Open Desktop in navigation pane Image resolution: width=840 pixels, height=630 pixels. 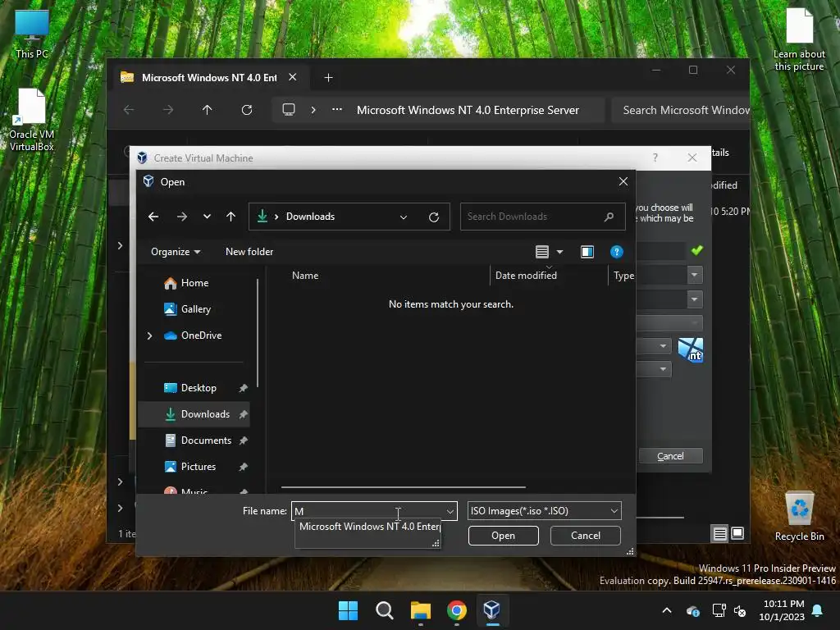tap(199, 388)
